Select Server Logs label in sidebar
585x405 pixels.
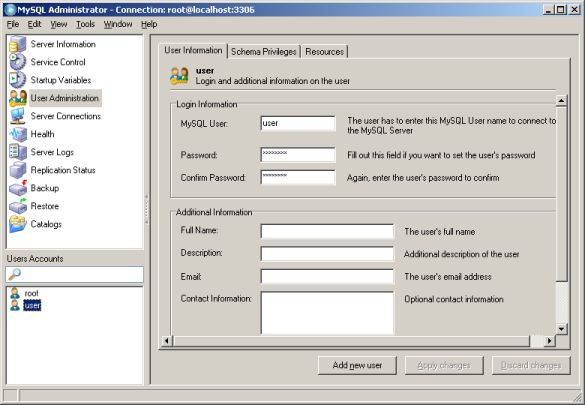52,152
